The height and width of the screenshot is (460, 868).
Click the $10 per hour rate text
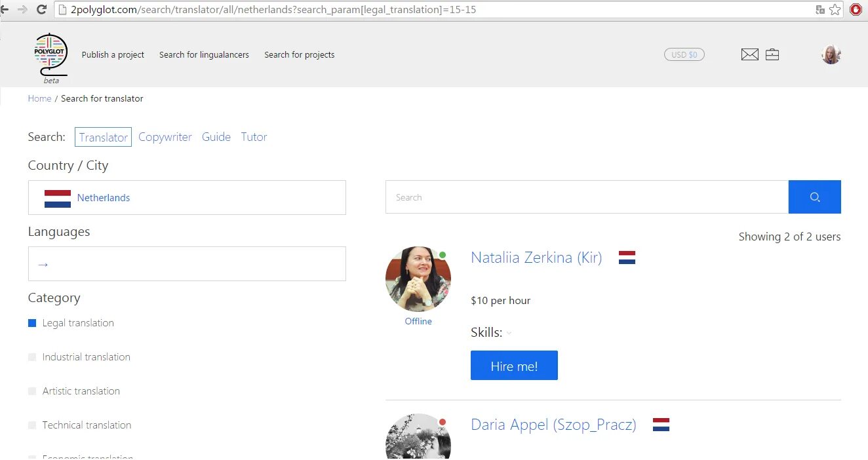(500, 301)
